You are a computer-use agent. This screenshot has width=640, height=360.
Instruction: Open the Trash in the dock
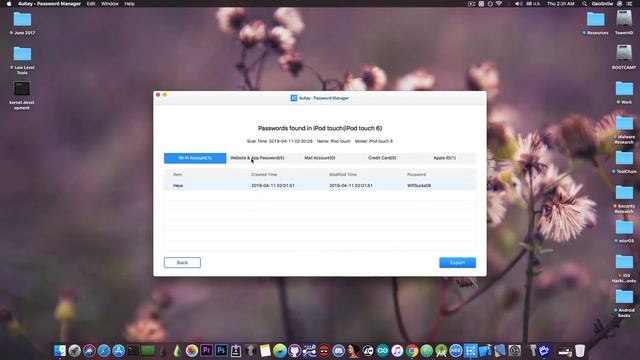click(580, 350)
